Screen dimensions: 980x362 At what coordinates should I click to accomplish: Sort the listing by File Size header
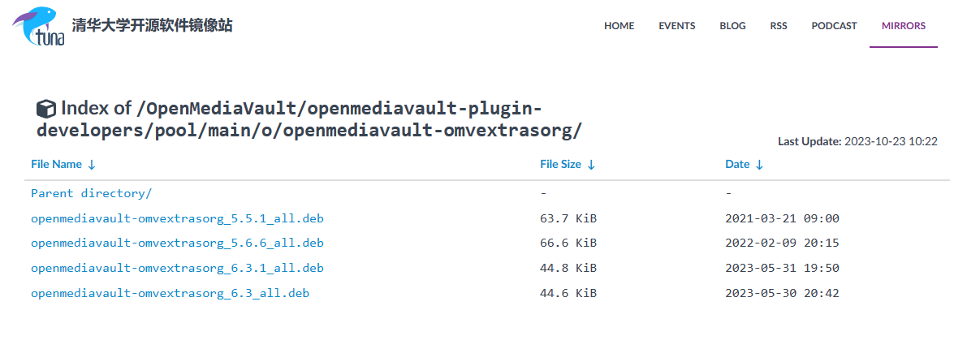click(x=561, y=164)
